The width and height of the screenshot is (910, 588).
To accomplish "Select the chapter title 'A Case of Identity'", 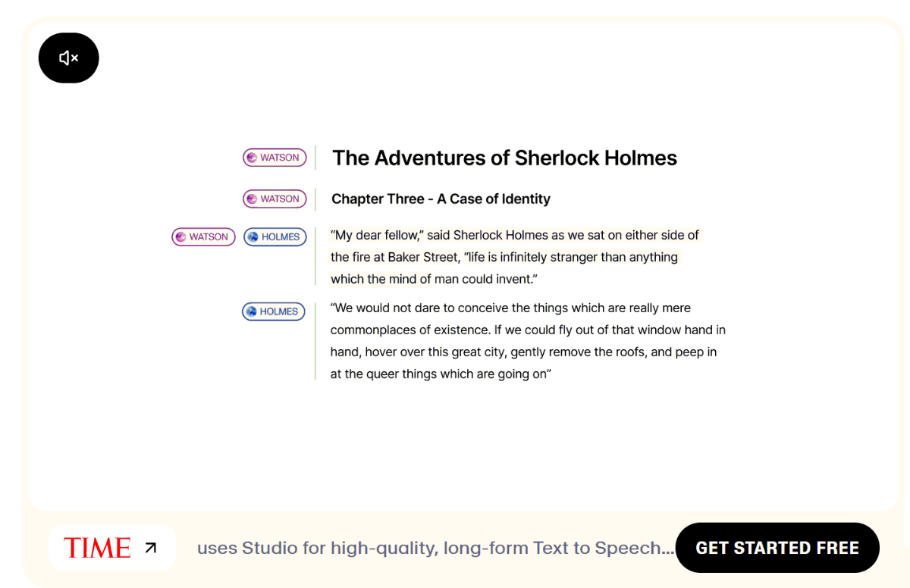I will point(441,199).
